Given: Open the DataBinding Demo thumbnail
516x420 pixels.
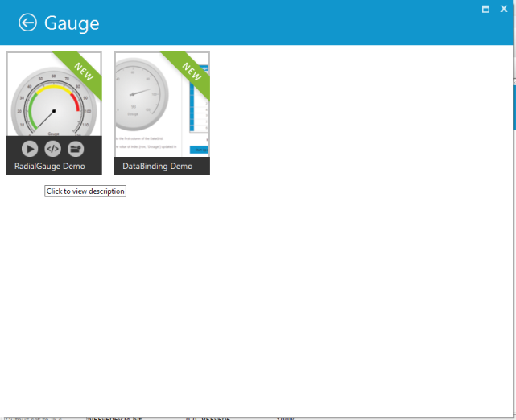Looking at the screenshot, I should click(162, 105).
